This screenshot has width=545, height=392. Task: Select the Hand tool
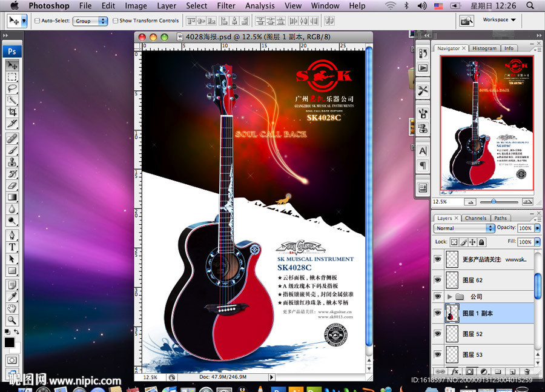(x=12, y=308)
